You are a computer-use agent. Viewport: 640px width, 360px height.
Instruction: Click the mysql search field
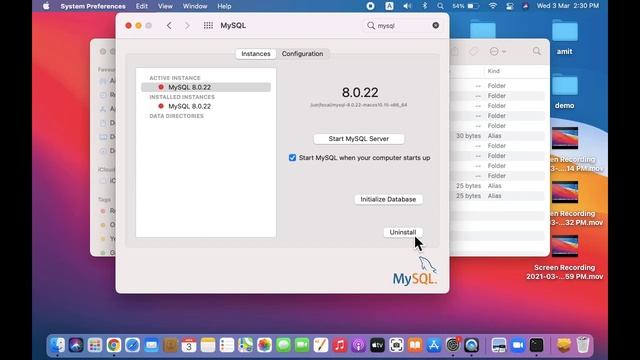[402, 25]
